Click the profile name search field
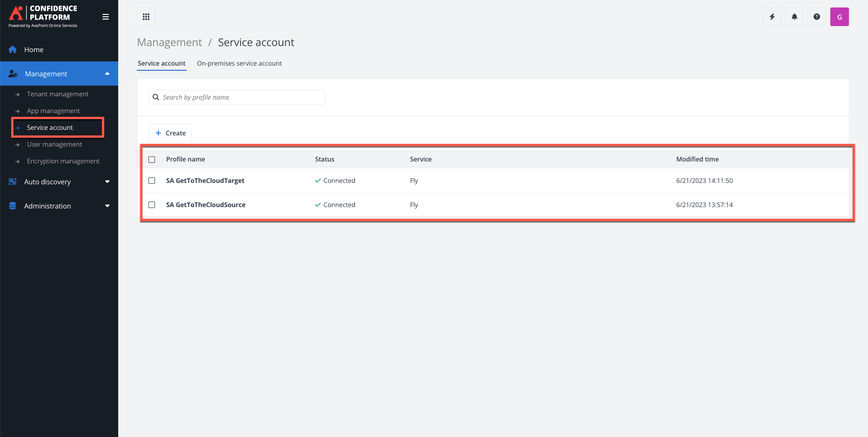This screenshot has height=437, width=868. tap(237, 97)
